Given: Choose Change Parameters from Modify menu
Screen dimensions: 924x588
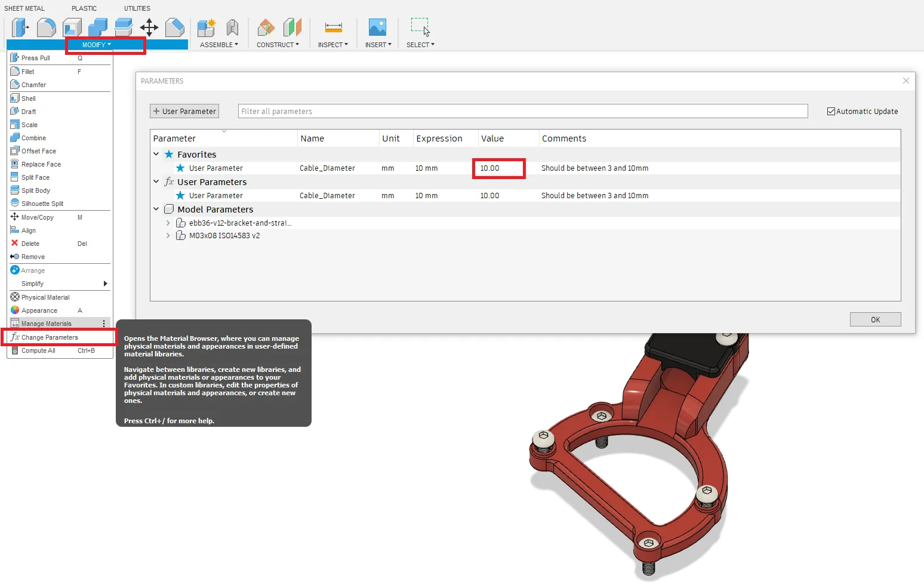Looking at the screenshot, I should [50, 337].
